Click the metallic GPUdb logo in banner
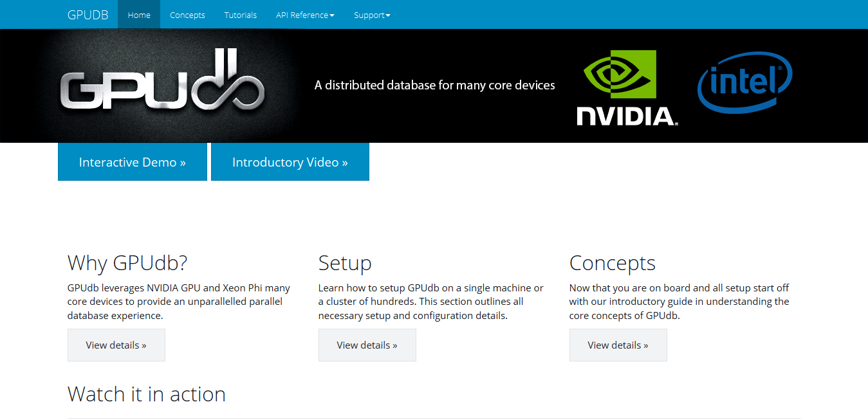 pyautogui.click(x=162, y=86)
